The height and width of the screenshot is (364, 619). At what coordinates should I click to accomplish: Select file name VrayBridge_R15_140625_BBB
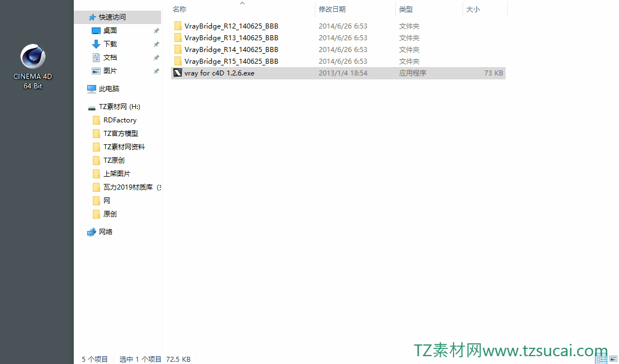[x=231, y=62]
